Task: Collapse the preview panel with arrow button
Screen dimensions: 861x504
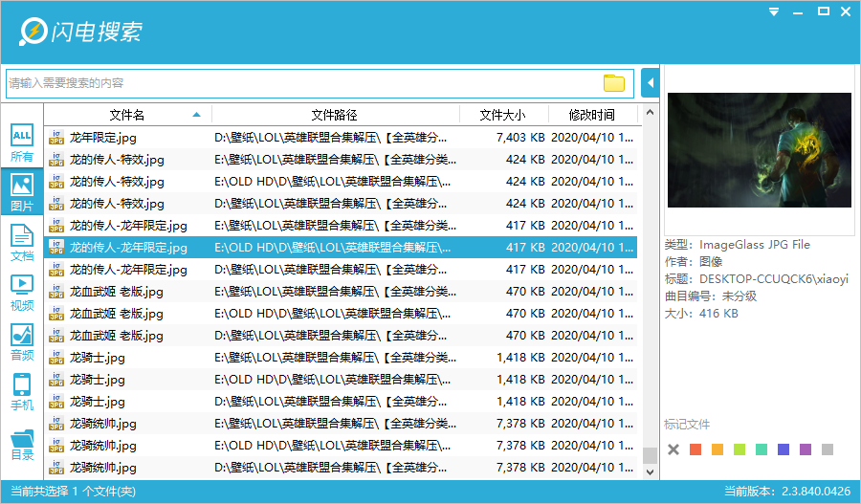Action: (x=651, y=83)
